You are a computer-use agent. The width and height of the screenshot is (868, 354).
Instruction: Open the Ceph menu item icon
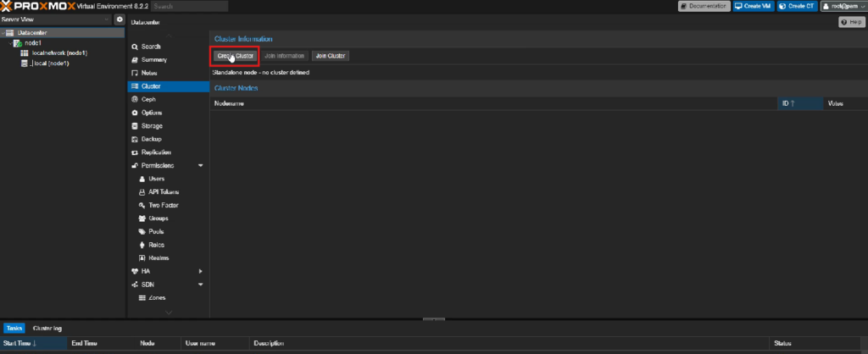(x=134, y=99)
